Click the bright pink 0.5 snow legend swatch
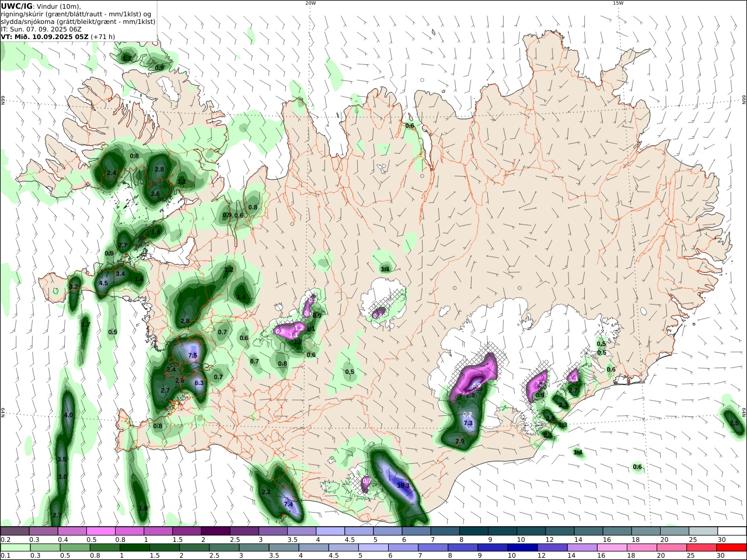The width and height of the screenshot is (747, 560). click(x=101, y=531)
